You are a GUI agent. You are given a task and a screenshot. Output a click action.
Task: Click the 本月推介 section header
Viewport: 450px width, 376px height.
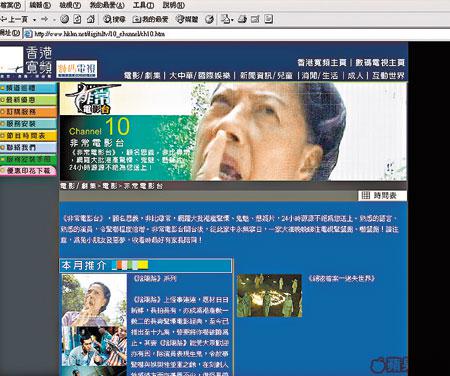[146, 266]
